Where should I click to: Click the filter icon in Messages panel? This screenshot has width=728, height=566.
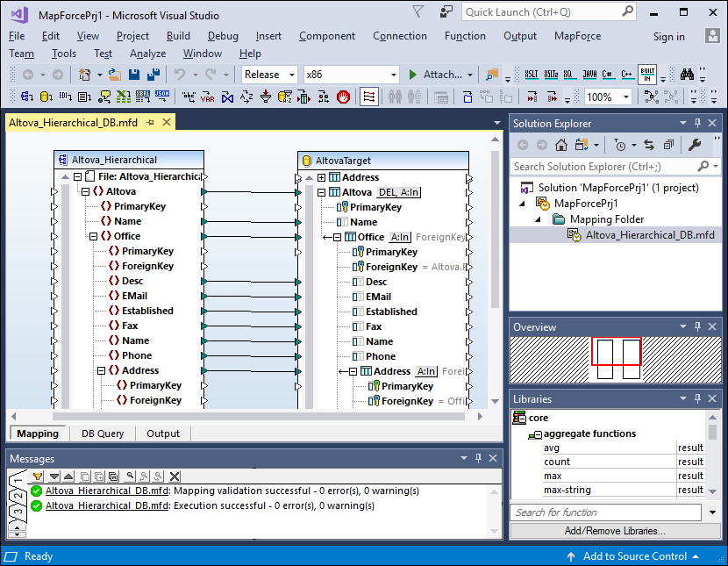[37, 476]
